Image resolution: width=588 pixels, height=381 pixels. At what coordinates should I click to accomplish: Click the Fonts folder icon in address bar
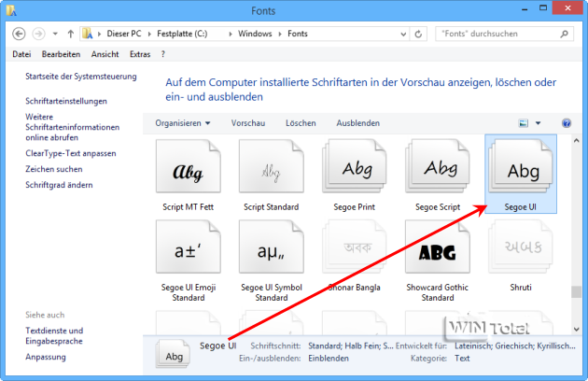click(88, 34)
